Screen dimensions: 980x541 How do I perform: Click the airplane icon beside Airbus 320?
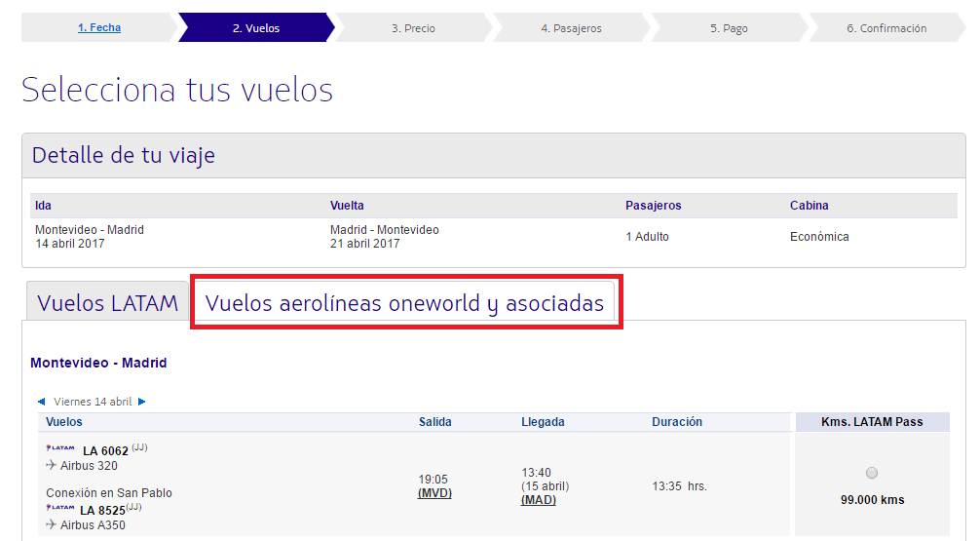52,465
